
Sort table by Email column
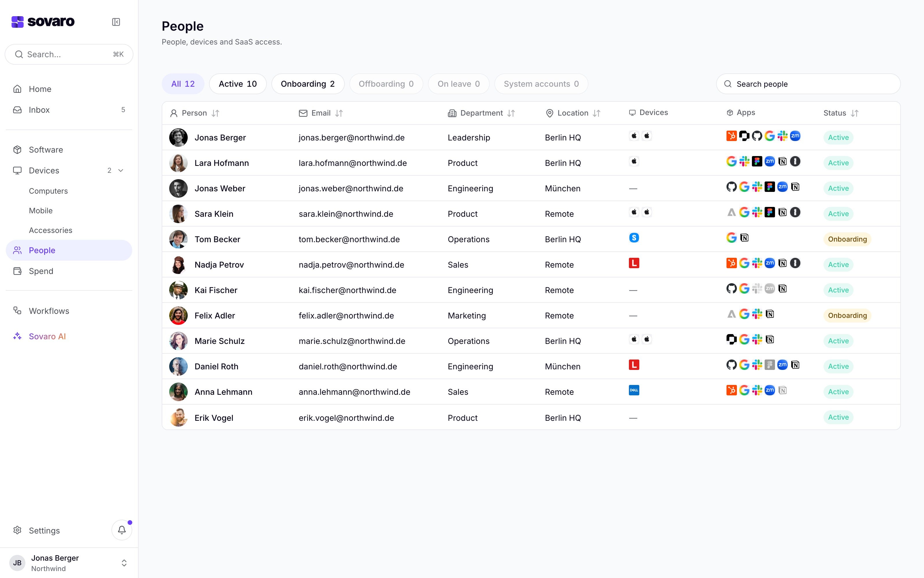pos(339,113)
